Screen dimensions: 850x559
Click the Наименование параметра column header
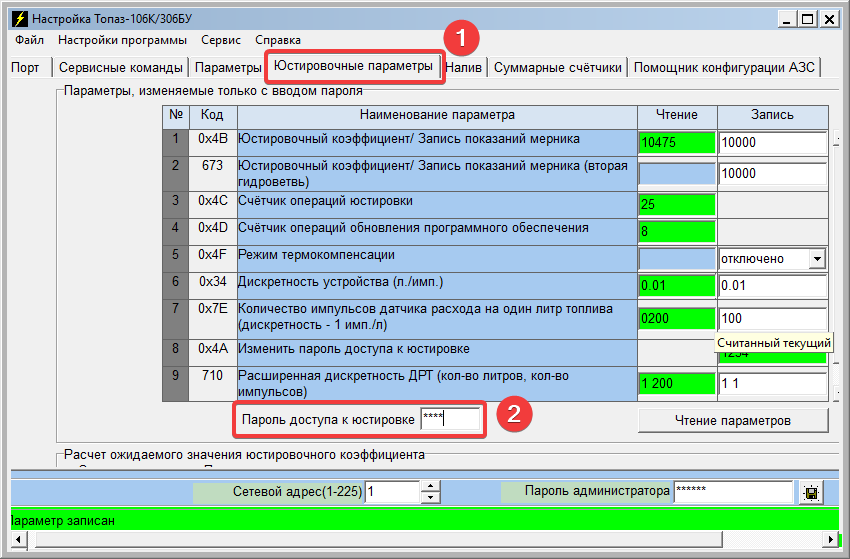point(437,115)
